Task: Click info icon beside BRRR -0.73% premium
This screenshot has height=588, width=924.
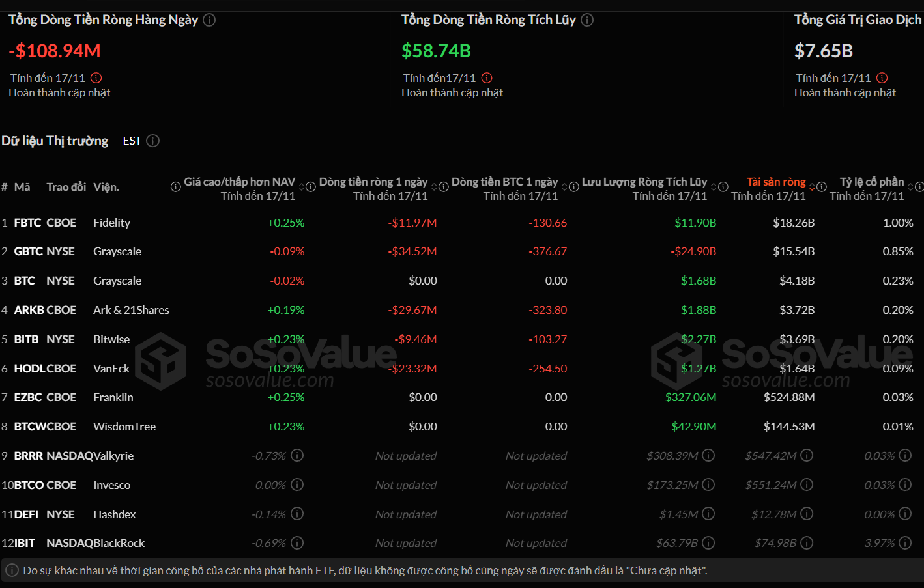Action: [x=297, y=455]
